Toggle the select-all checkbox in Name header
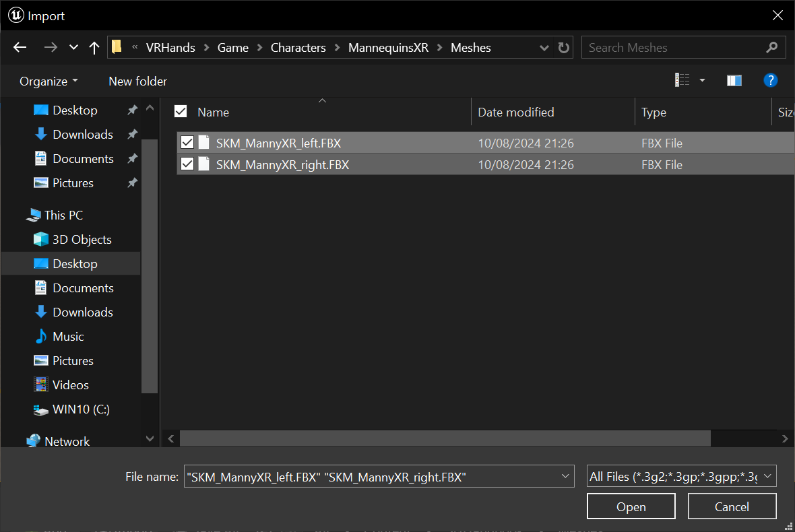The image size is (795, 532). [180, 112]
